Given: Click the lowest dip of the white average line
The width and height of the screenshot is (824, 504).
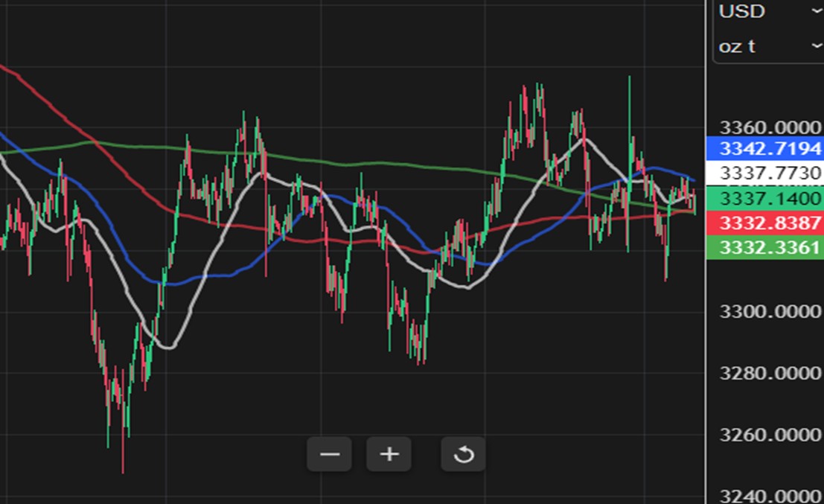Looking at the screenshot, I should [168, 348].
